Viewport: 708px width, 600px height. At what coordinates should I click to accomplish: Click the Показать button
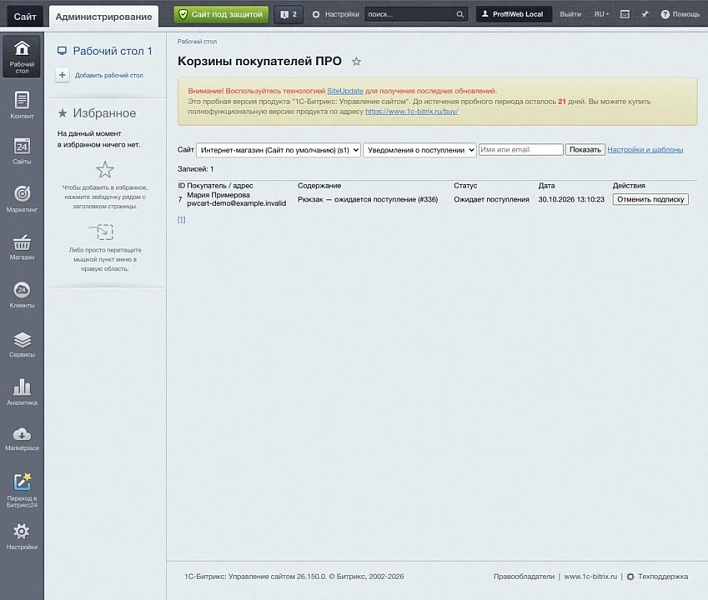pyautogui.click(x=585, y=149)
